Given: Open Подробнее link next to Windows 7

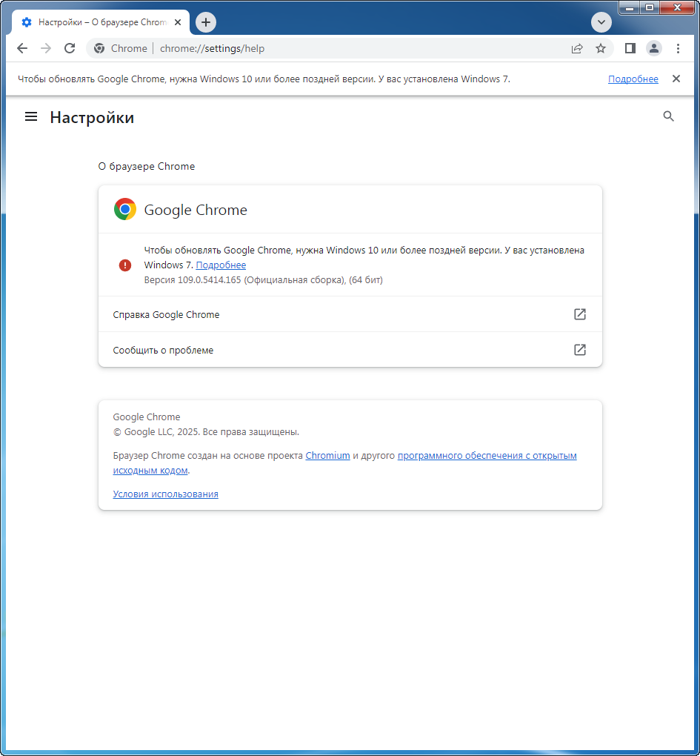Looking at the screenshot, I should (221, 265).
